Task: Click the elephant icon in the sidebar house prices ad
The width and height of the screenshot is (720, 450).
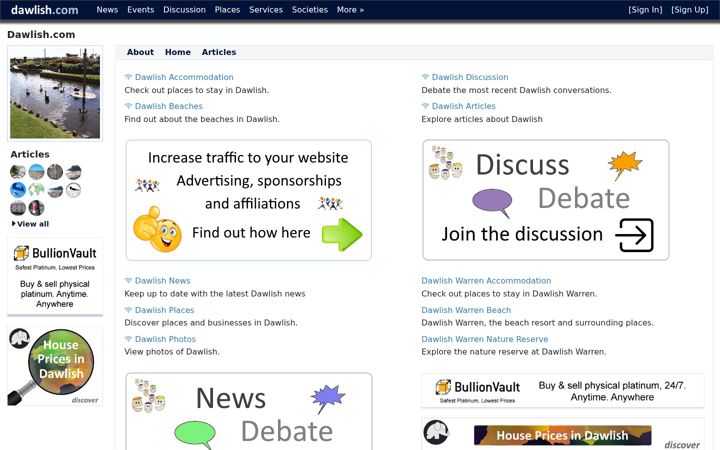Action: click(19, 338)
